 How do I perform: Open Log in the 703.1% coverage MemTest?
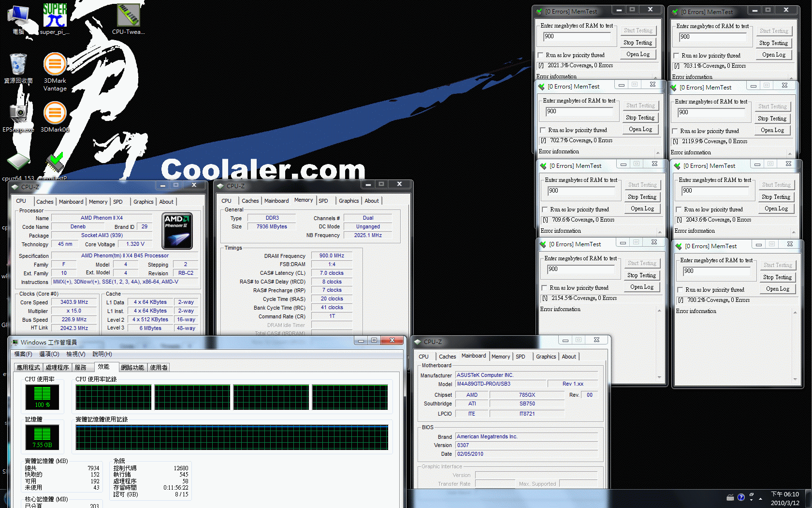coord(773,55)
